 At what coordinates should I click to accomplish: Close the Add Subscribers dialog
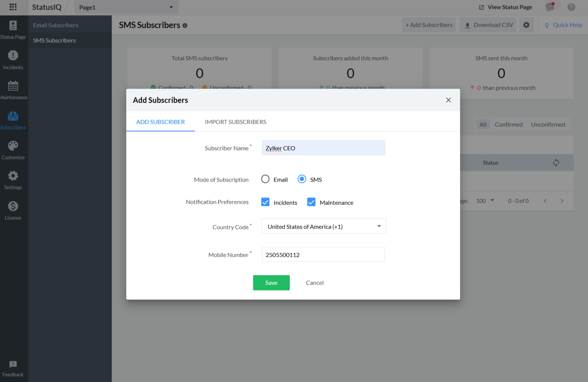[x=448, y=100]
